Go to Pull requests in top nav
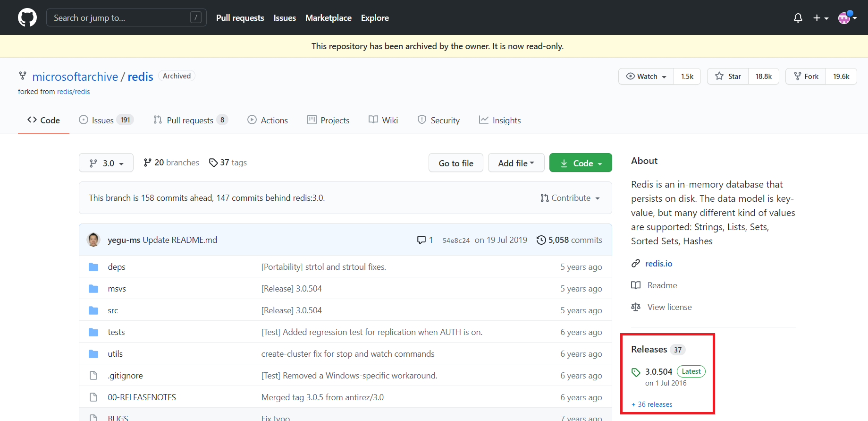Image resolution: width=868 pixels, height=421 pixels. 240,18
